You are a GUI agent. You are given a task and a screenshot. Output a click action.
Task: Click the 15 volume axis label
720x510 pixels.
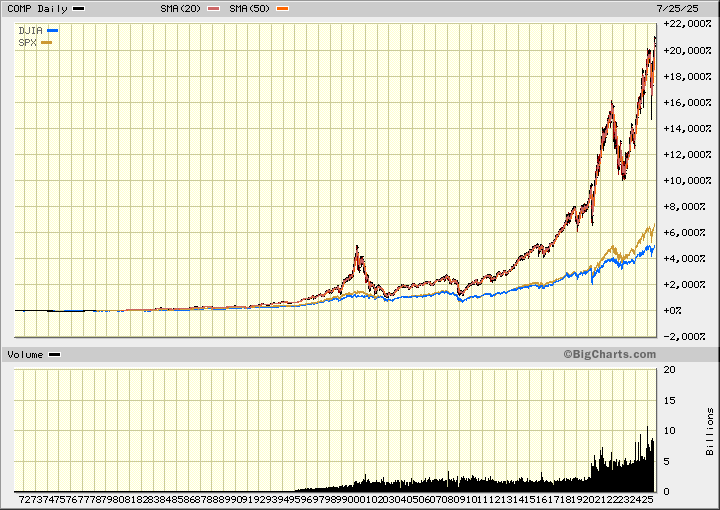coord(669,401)
